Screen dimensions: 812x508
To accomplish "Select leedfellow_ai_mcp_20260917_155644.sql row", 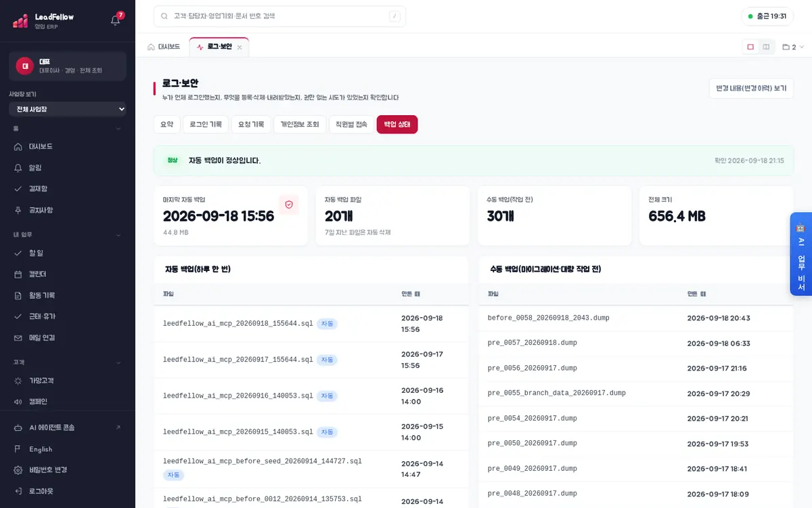I will pyautogui.click(x=311, y=360).
